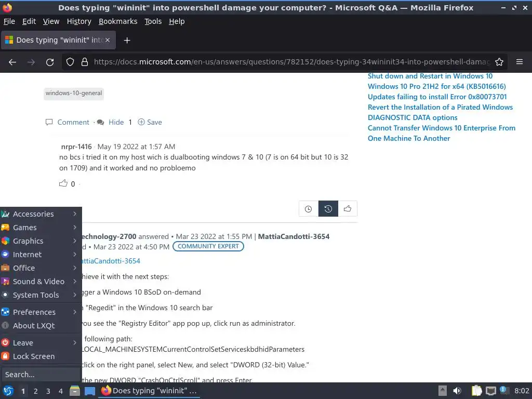Bookmark this page with the star
532x399 pixels.
point(499,62)
